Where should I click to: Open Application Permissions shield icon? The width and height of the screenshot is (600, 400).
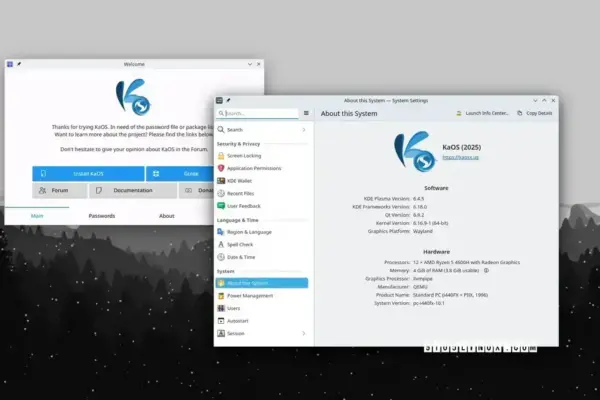[x=221, y=168]
